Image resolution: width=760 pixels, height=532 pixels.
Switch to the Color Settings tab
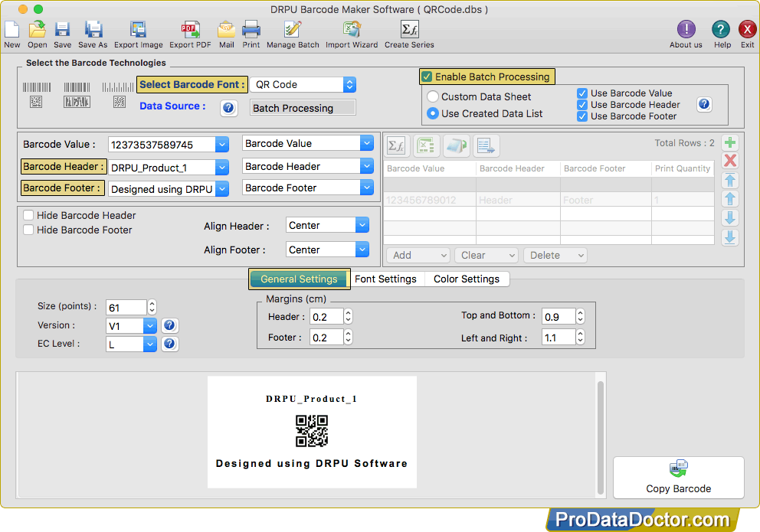(467, 279)
